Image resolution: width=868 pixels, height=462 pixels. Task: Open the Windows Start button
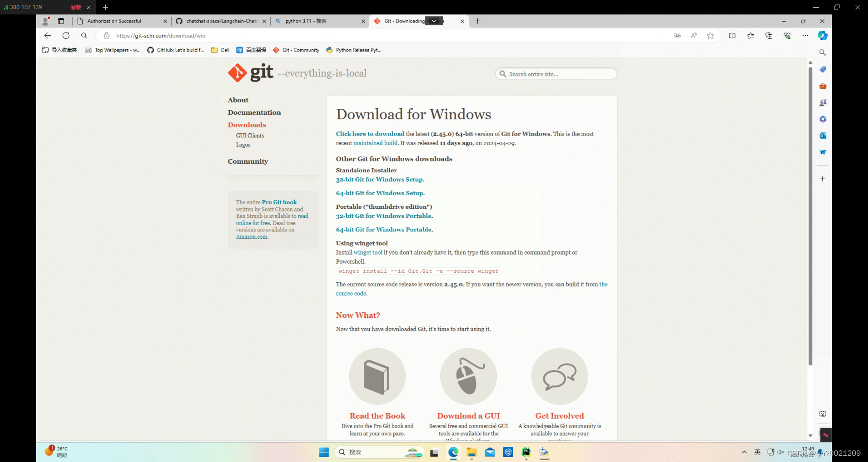click(324, 453)
